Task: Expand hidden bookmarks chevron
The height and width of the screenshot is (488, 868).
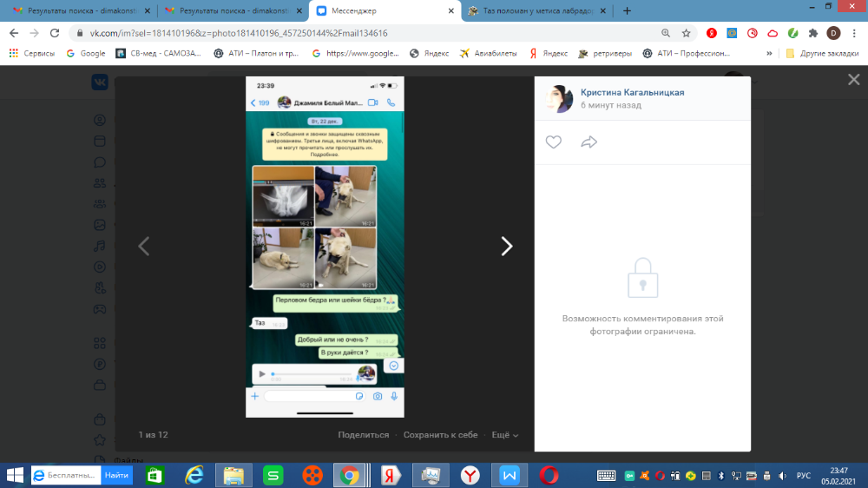Action: [769, 53]
